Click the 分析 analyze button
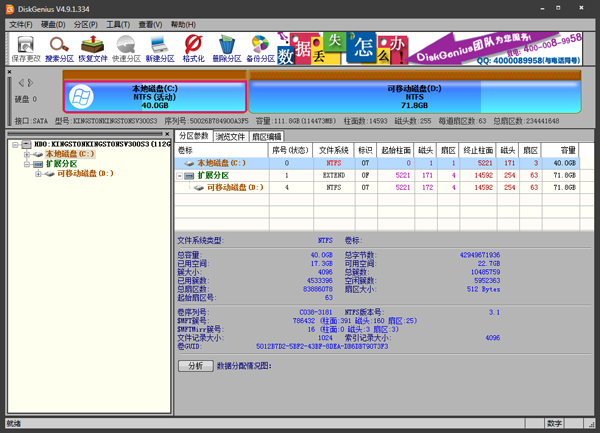The width and height of the screenshot is (600, 433). pyautogui.click(x=196, y=366)
